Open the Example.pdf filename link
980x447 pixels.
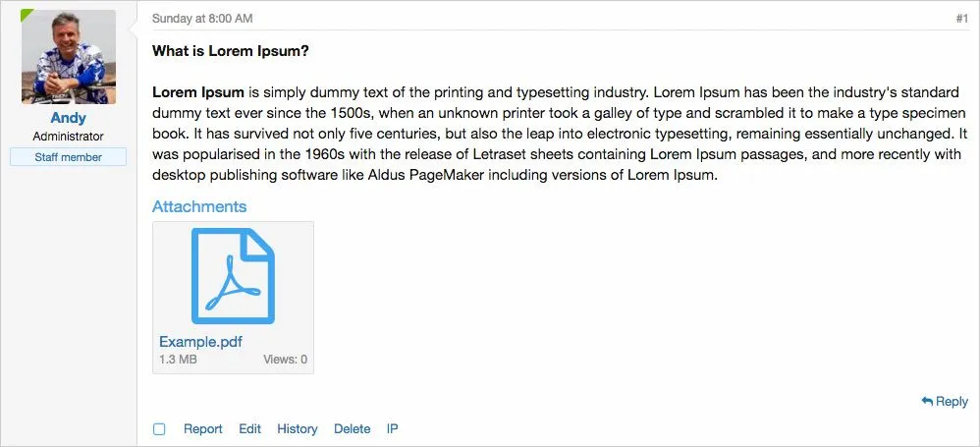click(200, 342)
